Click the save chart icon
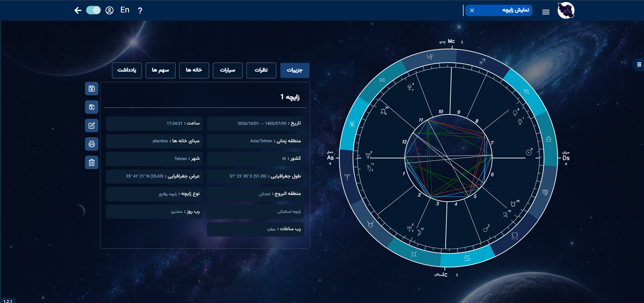The height and width of the screenshot is (303, 644). pyautogui.click(x=92, y=89)
